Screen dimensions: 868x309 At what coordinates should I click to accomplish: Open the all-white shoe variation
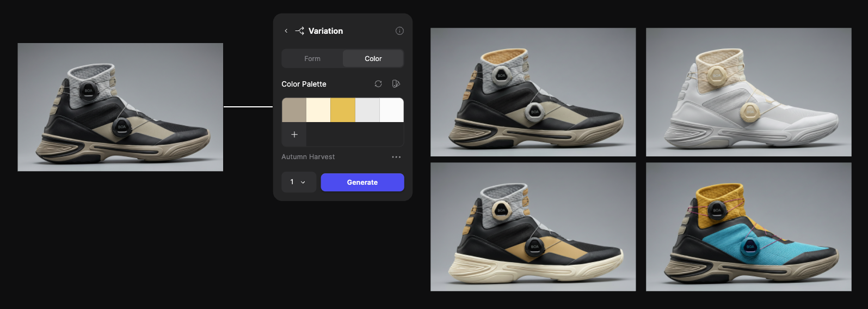(x=749, y=92)
